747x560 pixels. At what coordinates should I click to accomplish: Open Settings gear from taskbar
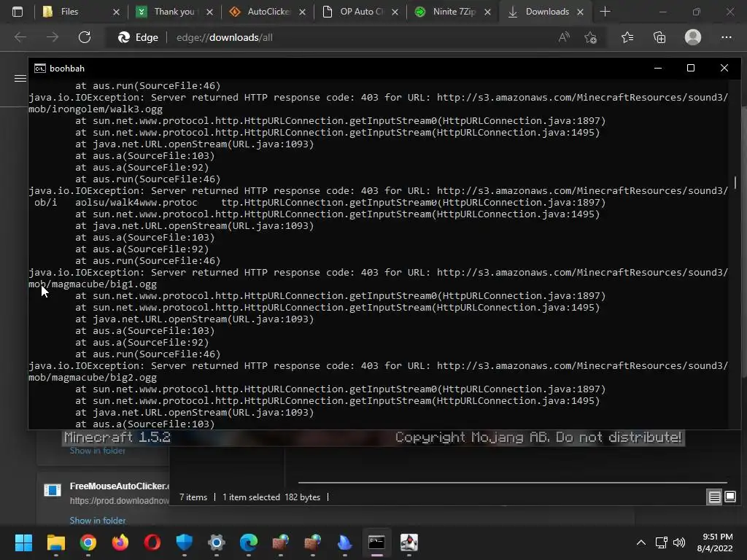(x=216, y=542)
